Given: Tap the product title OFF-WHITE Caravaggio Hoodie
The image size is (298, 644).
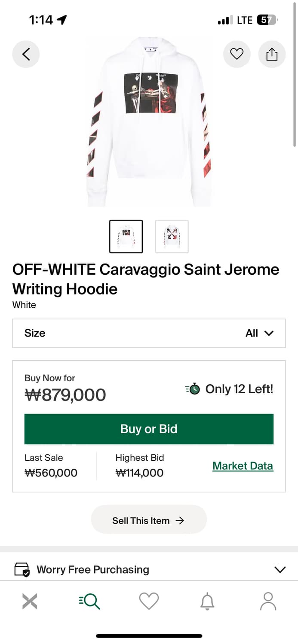Looking at the screenshot, I should [x=146, y=279].
